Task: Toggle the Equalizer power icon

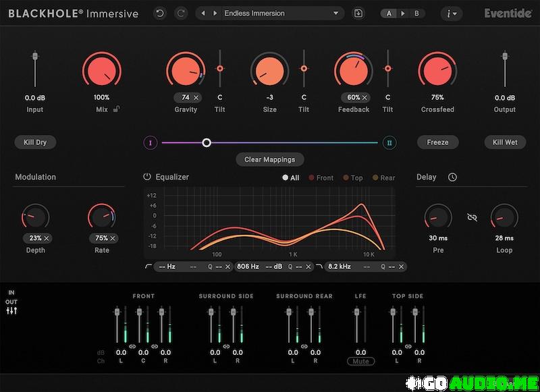Action: pyautogui.click(x=147, y=177)
